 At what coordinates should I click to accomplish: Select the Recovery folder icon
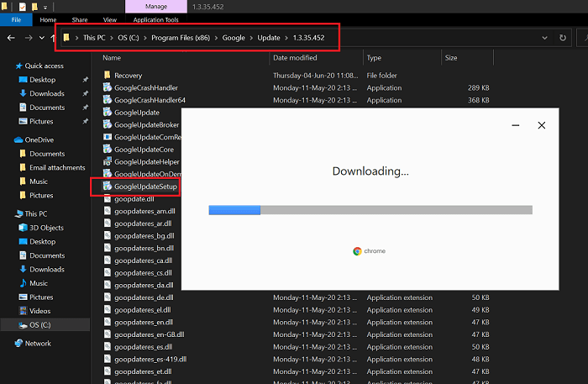coord(108,75)
